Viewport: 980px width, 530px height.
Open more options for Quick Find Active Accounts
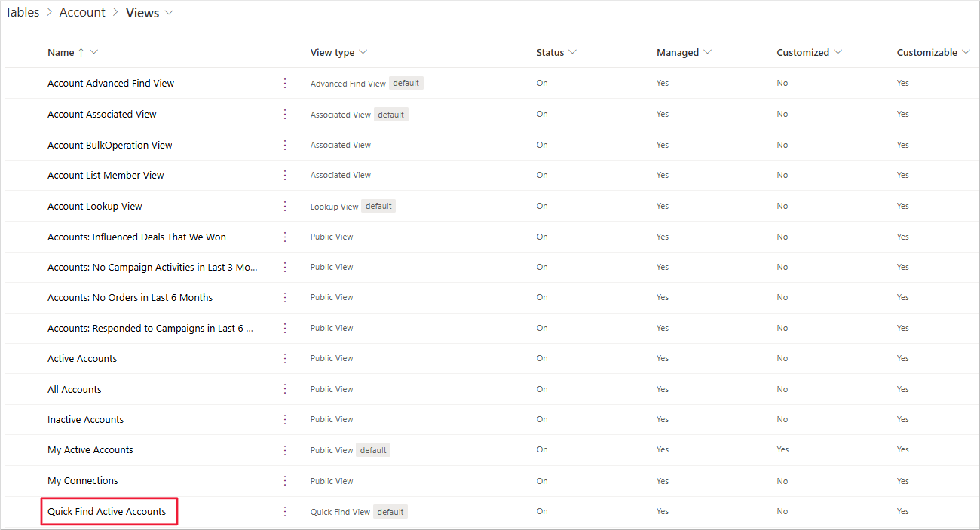pyautogui.click(x=285, y=511)
